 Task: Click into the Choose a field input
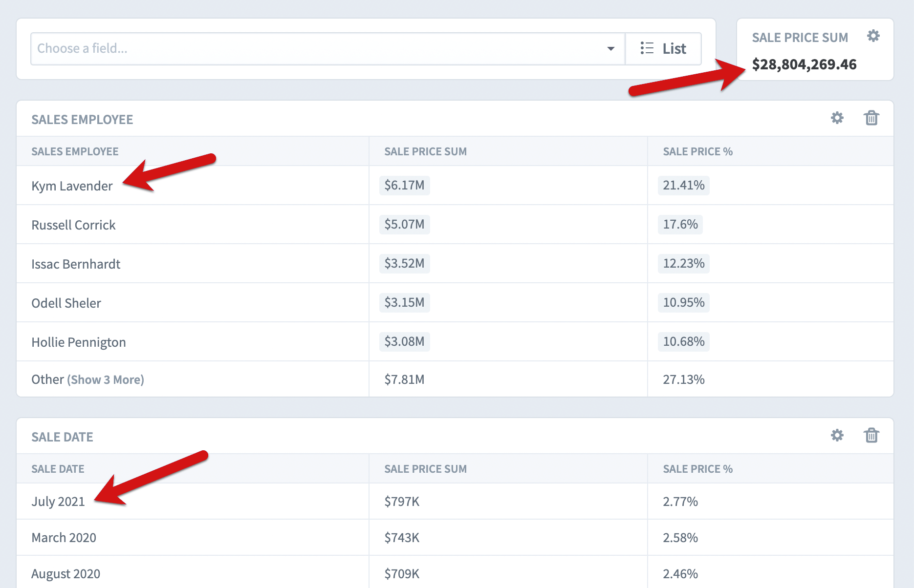(318, 48)
